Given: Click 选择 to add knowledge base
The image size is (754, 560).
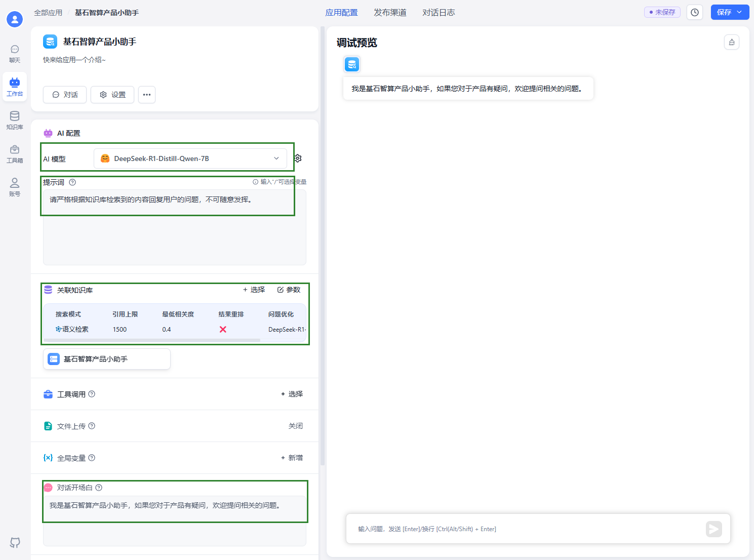Looking at the screenshot, I should point(254,290).
